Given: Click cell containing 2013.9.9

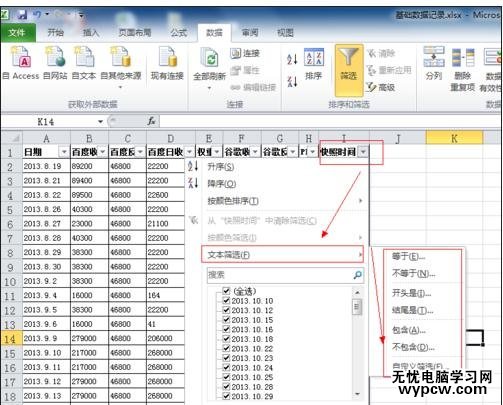Looking at the screenshot, I should 46,338.
